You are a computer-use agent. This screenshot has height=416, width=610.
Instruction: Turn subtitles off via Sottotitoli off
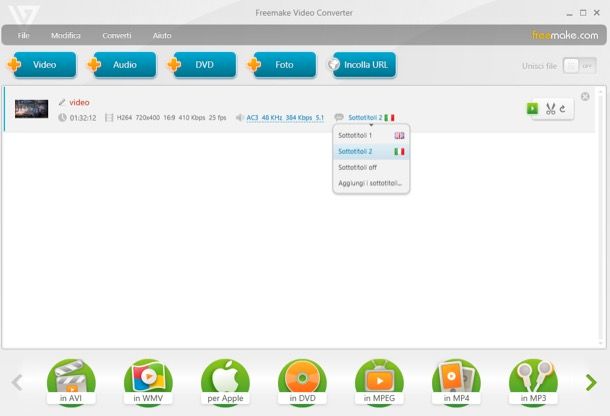point(358,167)
